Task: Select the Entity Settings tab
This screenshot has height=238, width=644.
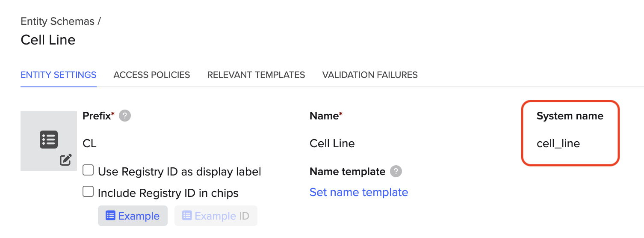Action: pyautogui.click(x=59, y=75)
